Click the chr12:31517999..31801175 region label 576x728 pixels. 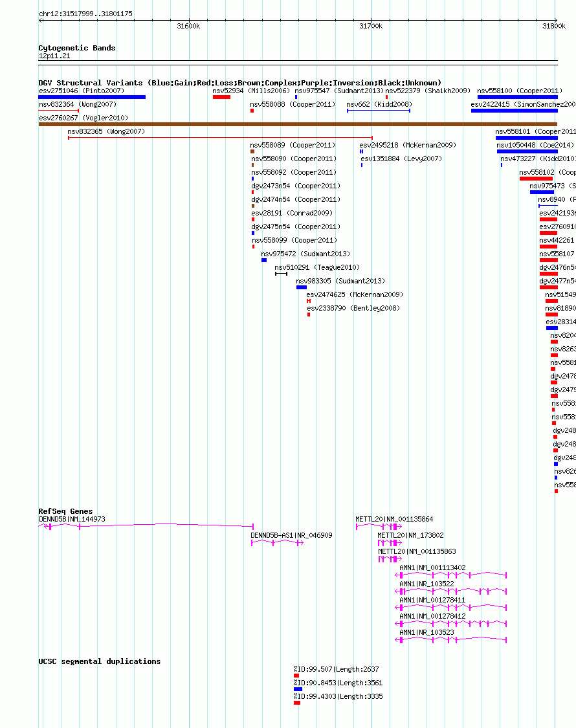86,14
